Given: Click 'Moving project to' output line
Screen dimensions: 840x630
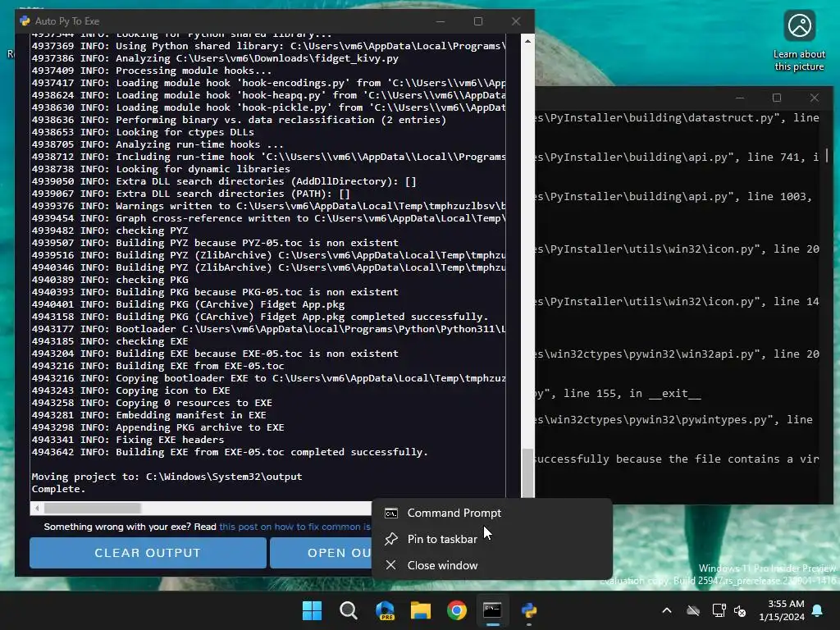Looking at the screenshot, I should [167, 477].
